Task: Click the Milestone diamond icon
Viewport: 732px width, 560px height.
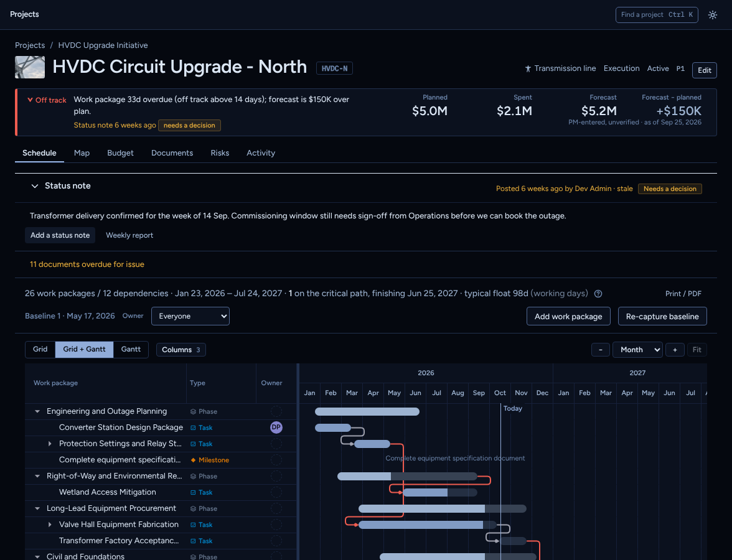Action: click(x=193, y=460)
